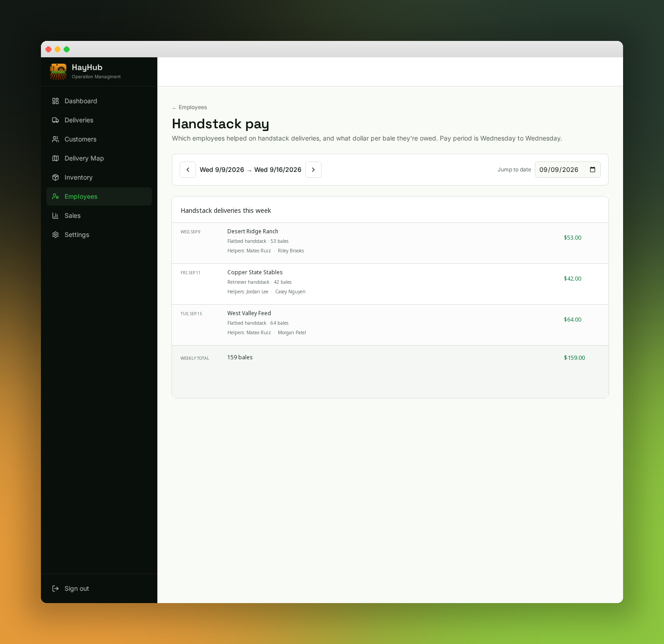
Task: Select the Desert Ridge Ranch delivery
Action: tap(390, 243)
